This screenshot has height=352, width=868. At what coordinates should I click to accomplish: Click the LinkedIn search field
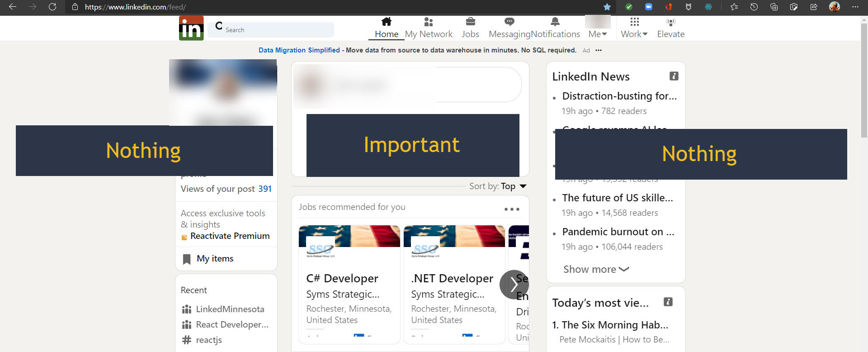pos(271,30)
